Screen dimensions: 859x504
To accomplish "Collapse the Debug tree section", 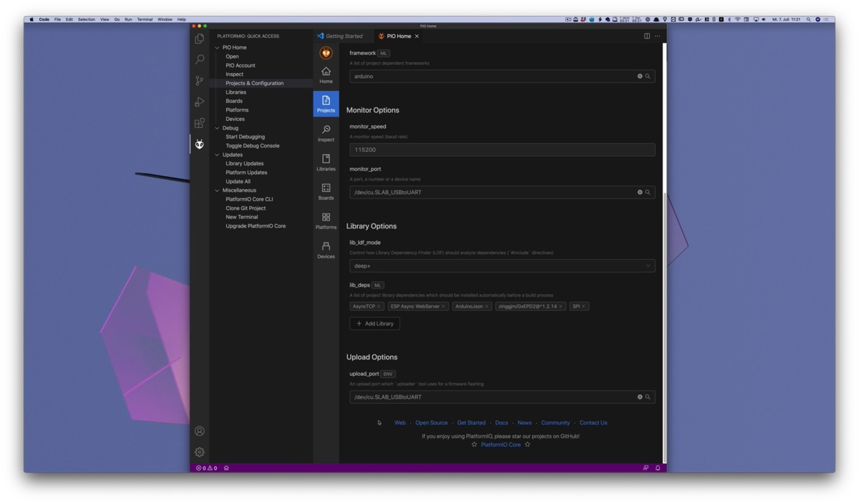I will click(x=218, y=128).
